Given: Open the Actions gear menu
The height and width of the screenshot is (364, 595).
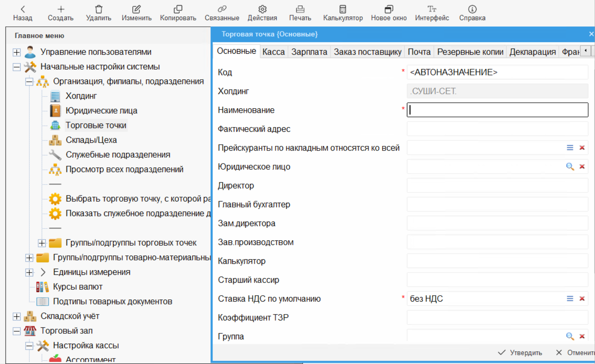Looking at the screenshot, I should click(x=262, y=9).
